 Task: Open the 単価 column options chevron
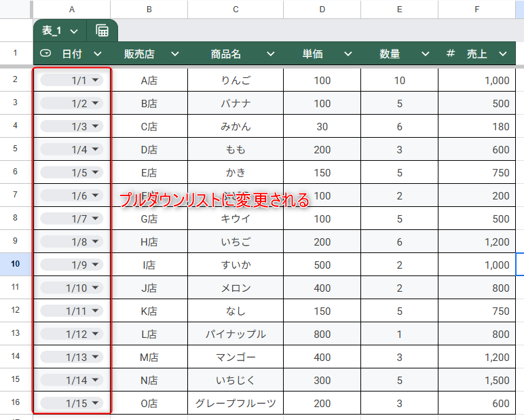coord(348,54)
